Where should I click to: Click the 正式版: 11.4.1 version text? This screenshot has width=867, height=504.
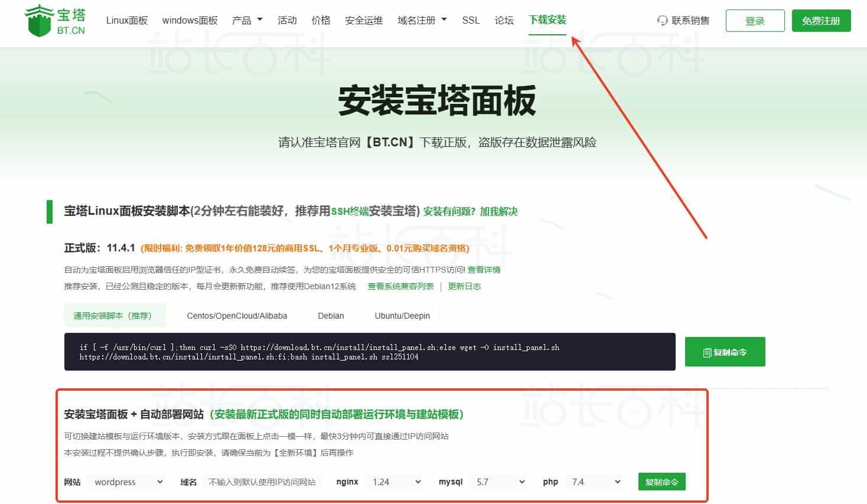100,248
